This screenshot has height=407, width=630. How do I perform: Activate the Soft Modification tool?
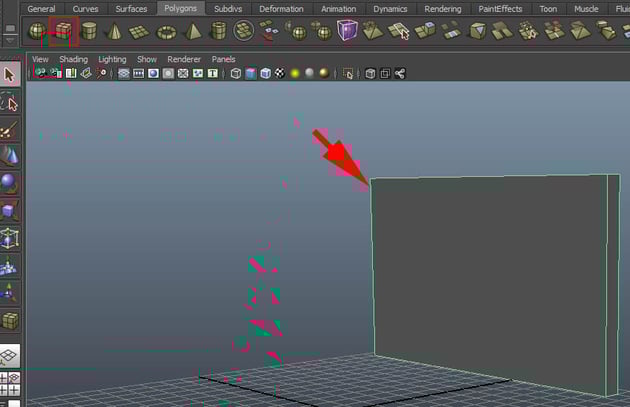click(x=10, y=266)
